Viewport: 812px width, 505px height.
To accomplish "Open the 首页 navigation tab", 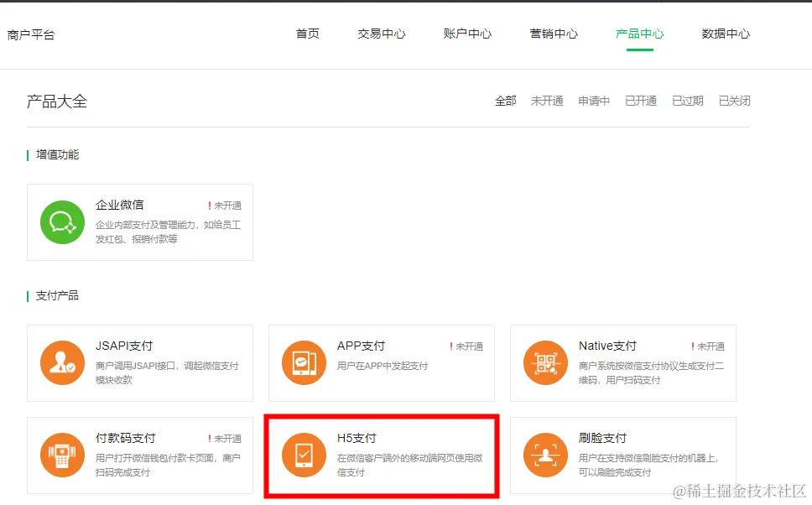I will click(308, 34).
